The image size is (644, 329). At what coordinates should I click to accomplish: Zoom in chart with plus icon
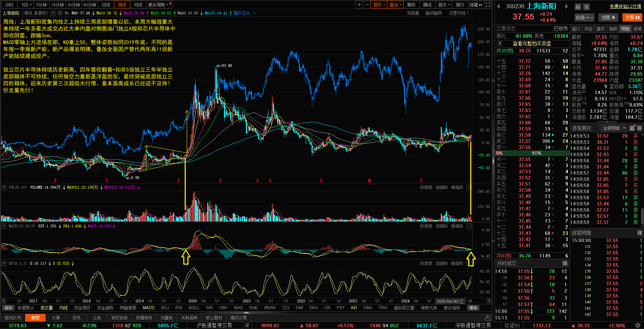click(359, 5)
